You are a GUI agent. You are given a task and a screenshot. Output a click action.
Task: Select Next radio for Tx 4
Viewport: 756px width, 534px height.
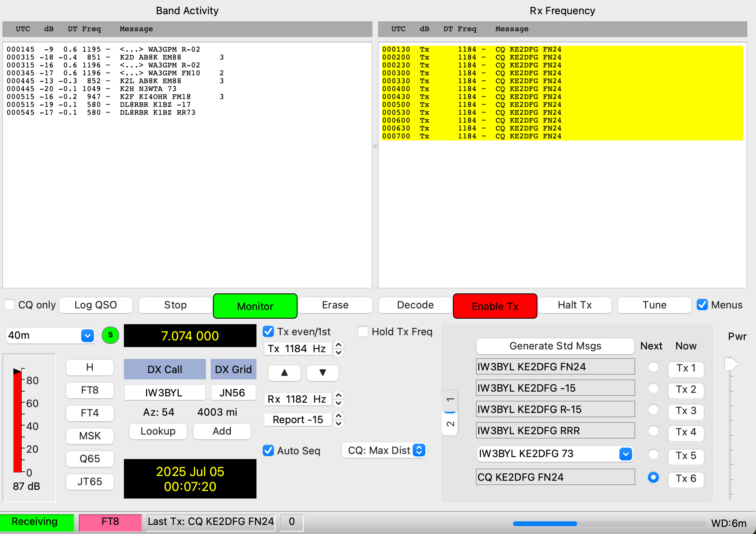[653, 431]
